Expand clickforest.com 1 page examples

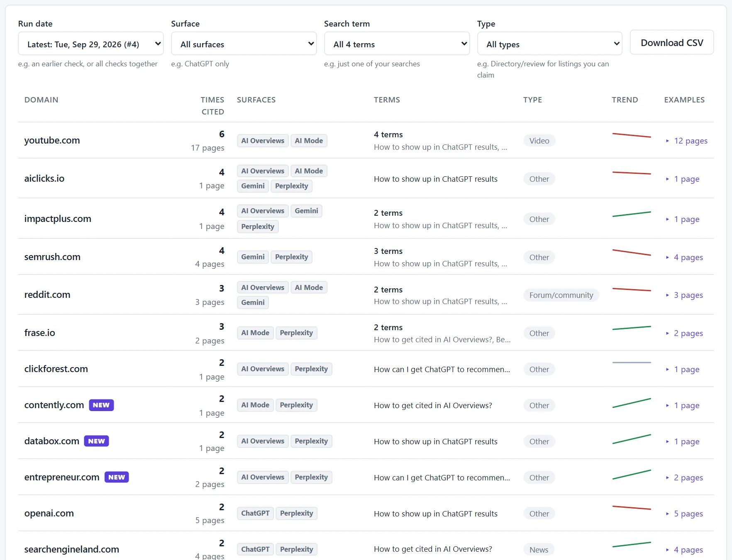pos(683,370)
